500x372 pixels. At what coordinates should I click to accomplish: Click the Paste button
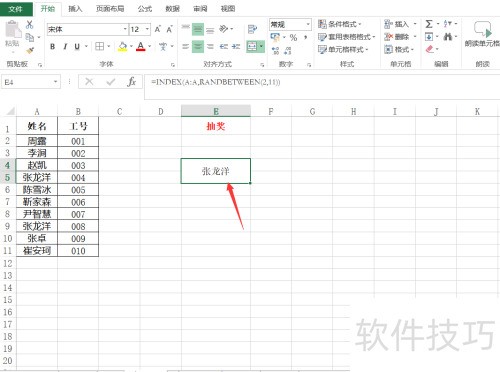pyautogui.click(x=12, y=35)
